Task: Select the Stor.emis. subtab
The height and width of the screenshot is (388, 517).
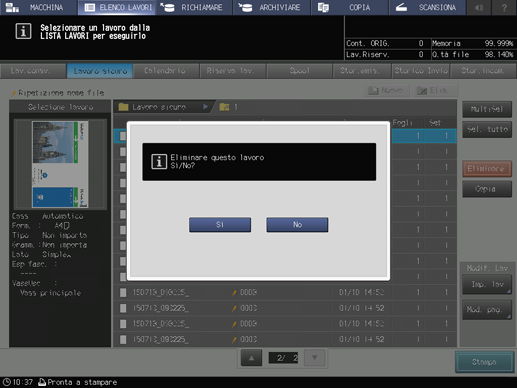Action: tap(362, 71)
